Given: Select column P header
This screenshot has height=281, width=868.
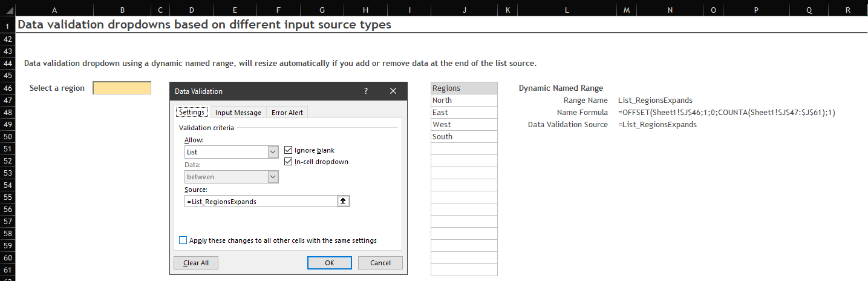Looking at the screenshot, I should click(x=756, y=9).
